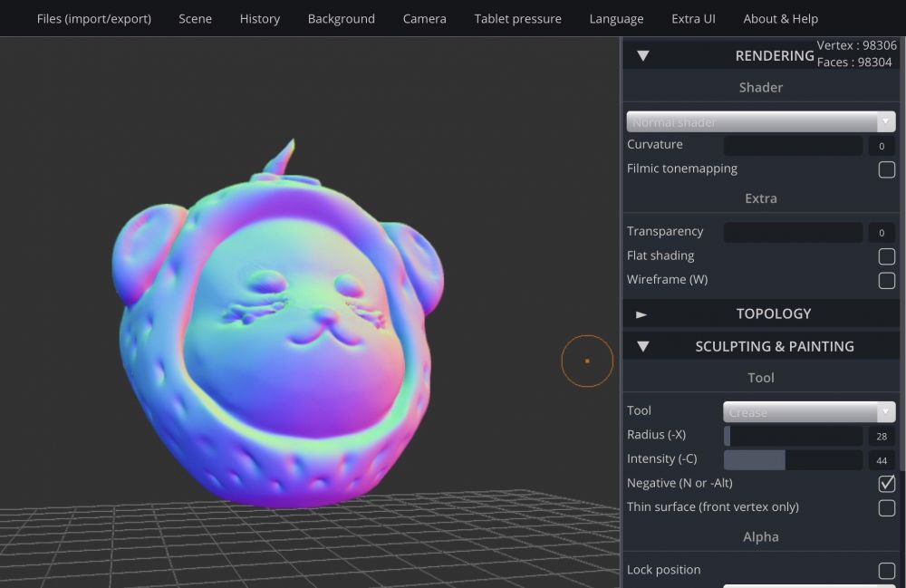Enable Thin surface sculpting
Viewport: 906px width, 588px height.
coord(886,507)
